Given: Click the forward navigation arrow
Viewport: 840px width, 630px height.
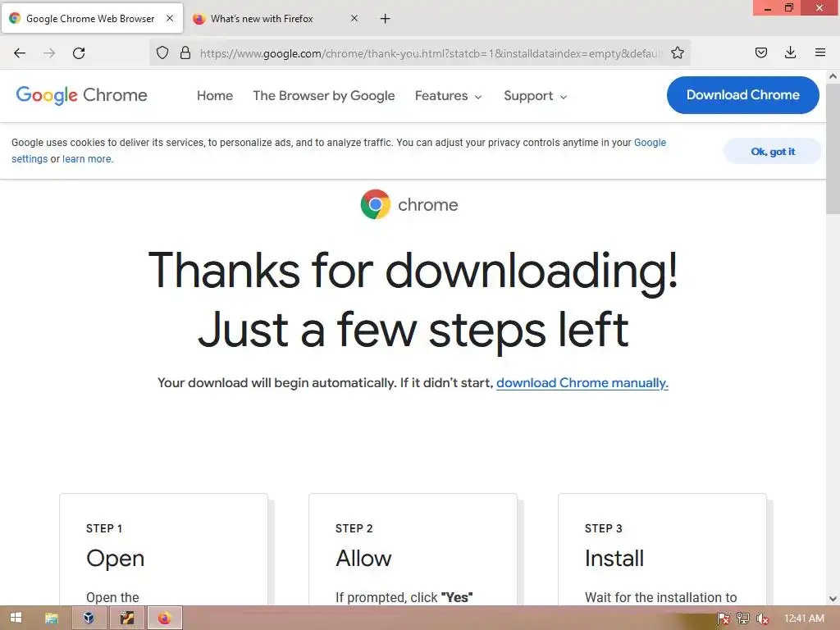Looking at the screenshot, I should pos(49,53).
